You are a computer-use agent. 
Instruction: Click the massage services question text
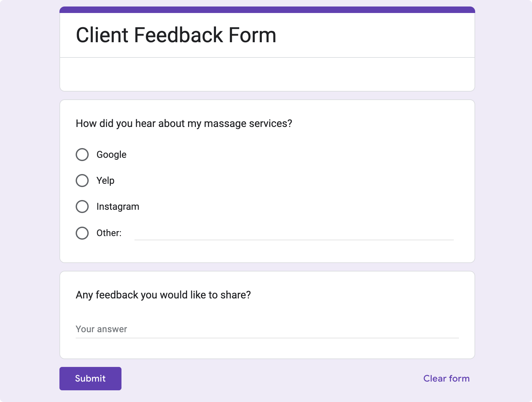pos(184,123)
